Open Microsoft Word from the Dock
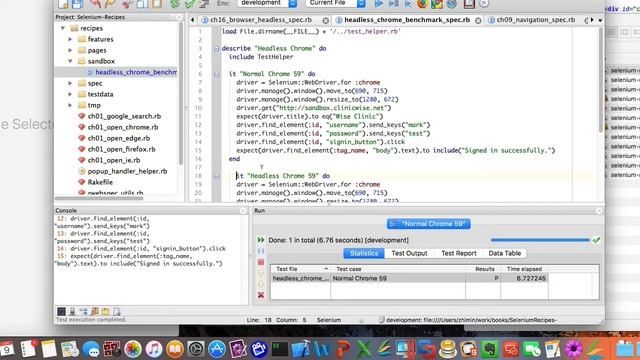The width and height of the screenshot is (640, 360). (x=322, y=349)
